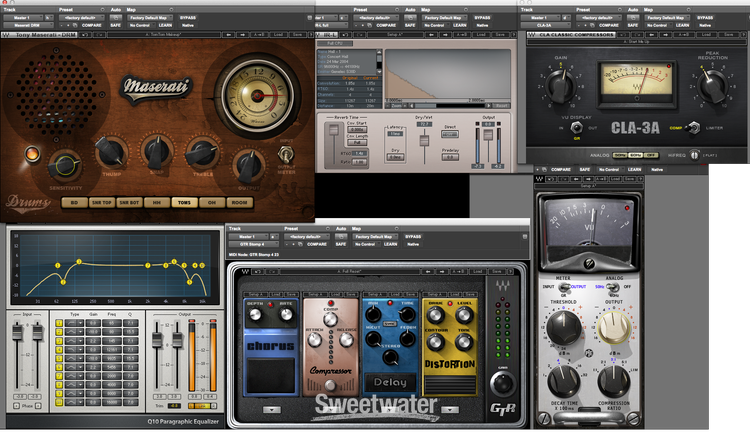
Task: Click the Treble knob on Maserati DRM
Action: pyautogui.click(x=203, y=153)
